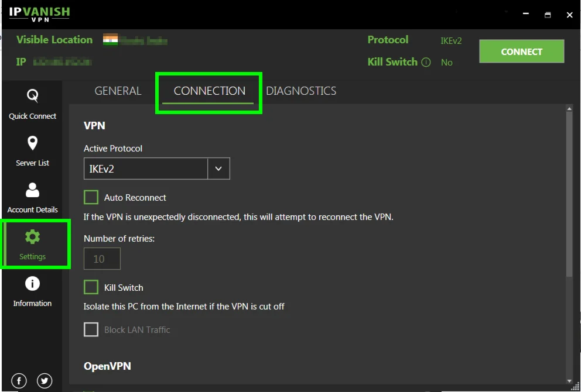Maximize the IPVanish window
This screenshot has height=392, width=581.
pyautogui.click(x=548, y=15)
